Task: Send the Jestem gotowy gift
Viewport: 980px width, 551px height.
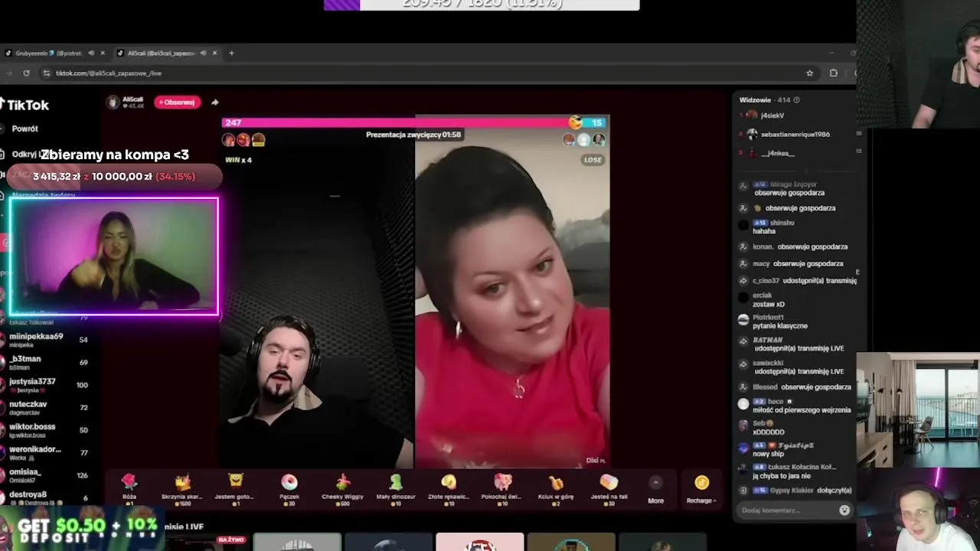Action: pos(235,488)
